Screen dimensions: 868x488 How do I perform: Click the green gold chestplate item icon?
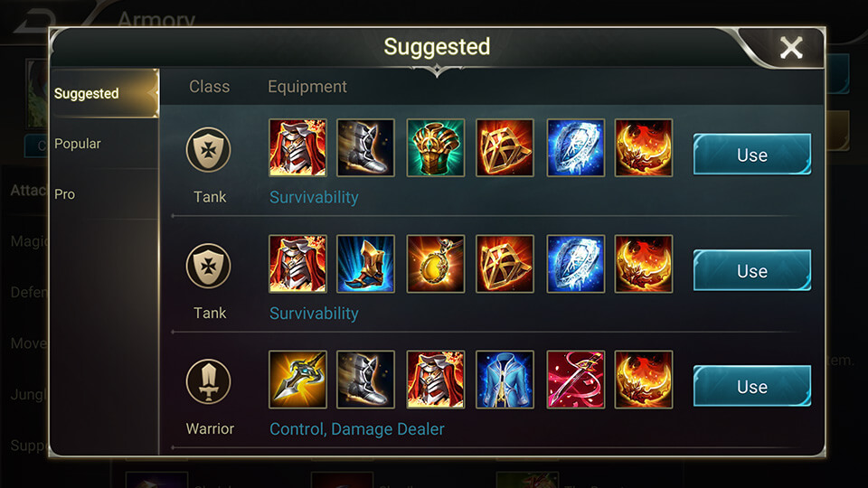[436, 147]
